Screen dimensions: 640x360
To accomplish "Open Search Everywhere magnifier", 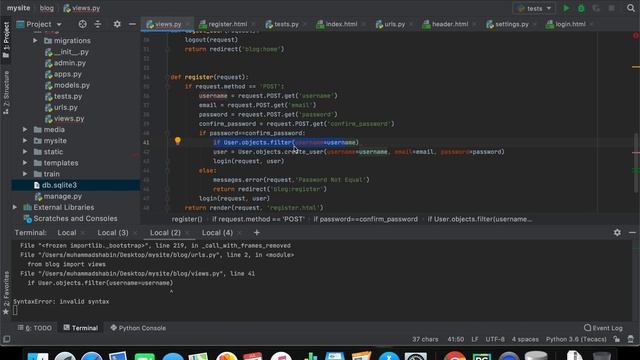I will click(631, 8).
